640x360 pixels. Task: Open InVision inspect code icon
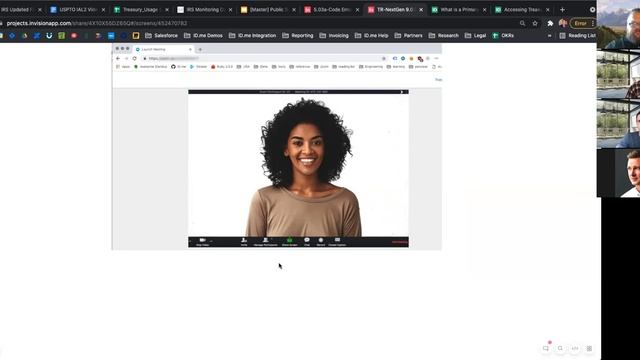[575, 348]
